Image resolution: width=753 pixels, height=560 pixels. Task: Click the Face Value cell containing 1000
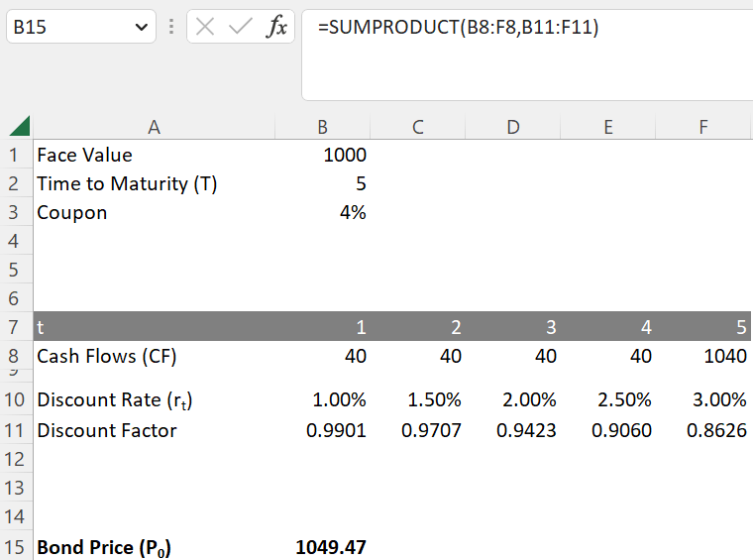pyautogui.click(x=324, y=156)
